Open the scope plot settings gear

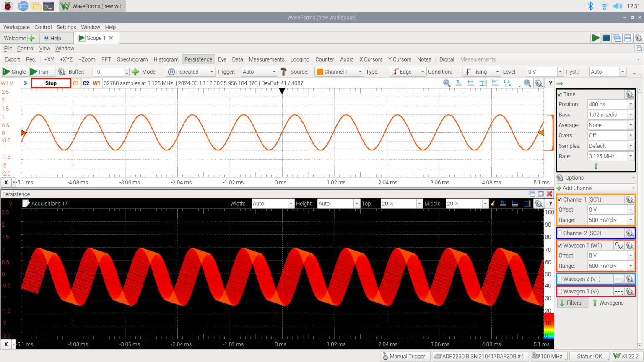click(539, 83)
